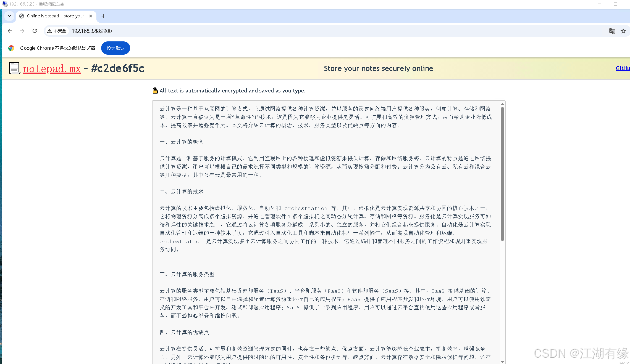
Task: Click the notepad document logo icon
Action: pos(14,68)
